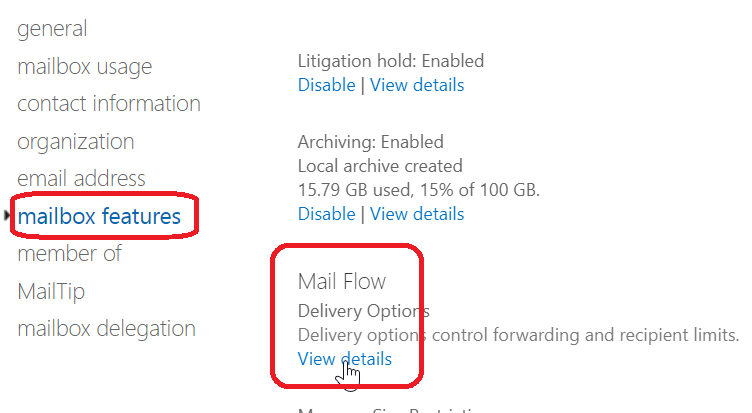Viewport: 752px width, 413px height.
Task: Disable archiving for this mailbox
Action: 326,213
